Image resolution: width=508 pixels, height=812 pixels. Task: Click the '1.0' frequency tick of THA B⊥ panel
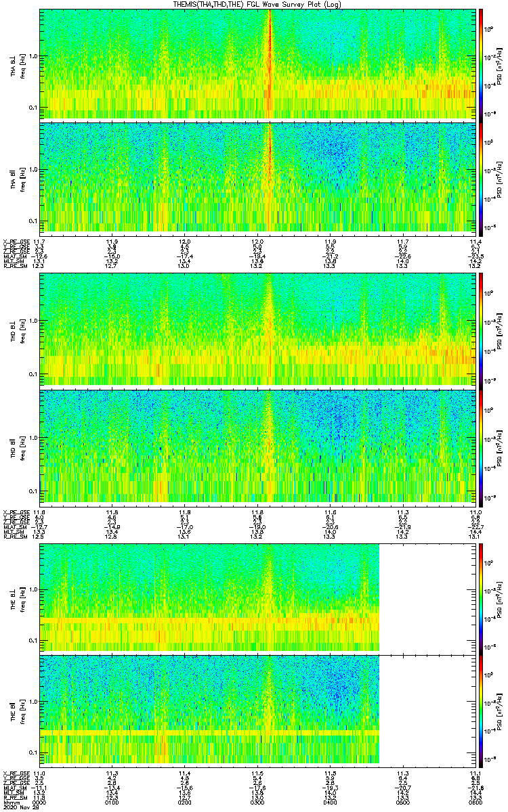click(x=33, y=56)
